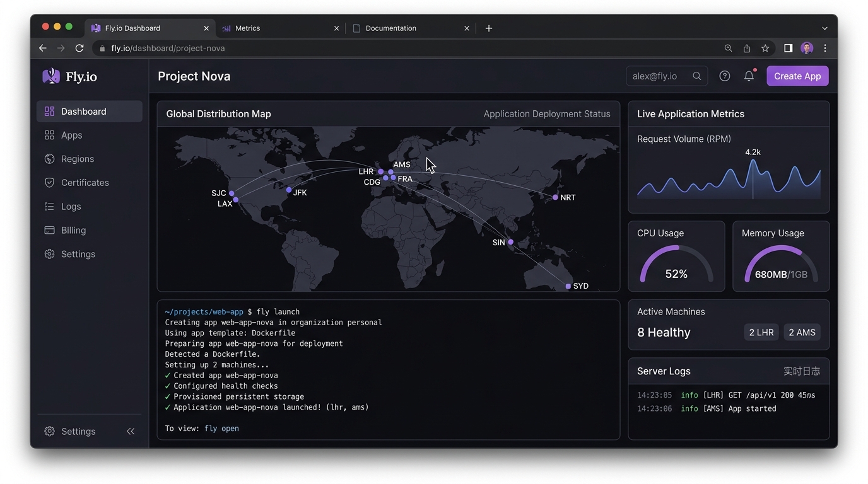868x484 pixels.
Task: Click the JFK region dot on map
Action: (289, 190)
